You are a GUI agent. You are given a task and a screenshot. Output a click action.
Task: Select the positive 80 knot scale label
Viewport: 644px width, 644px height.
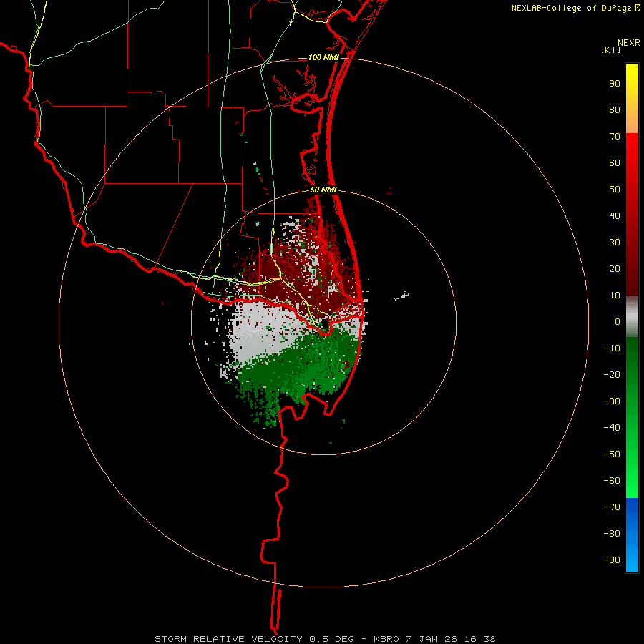[615, 110]
